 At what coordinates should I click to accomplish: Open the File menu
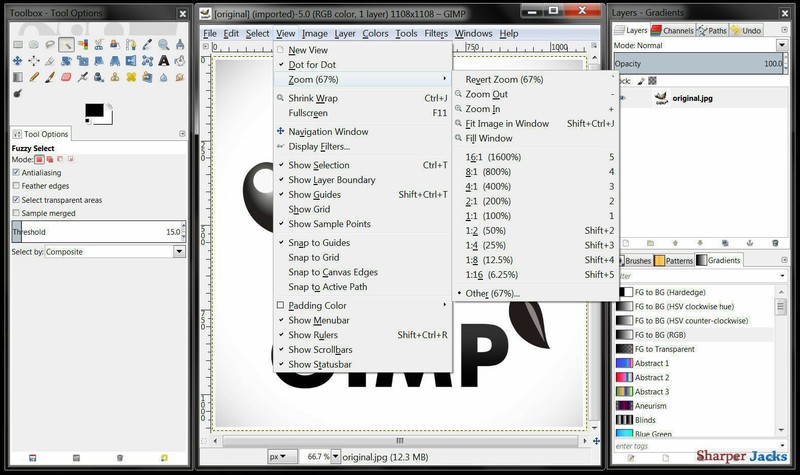click(210, 33)
